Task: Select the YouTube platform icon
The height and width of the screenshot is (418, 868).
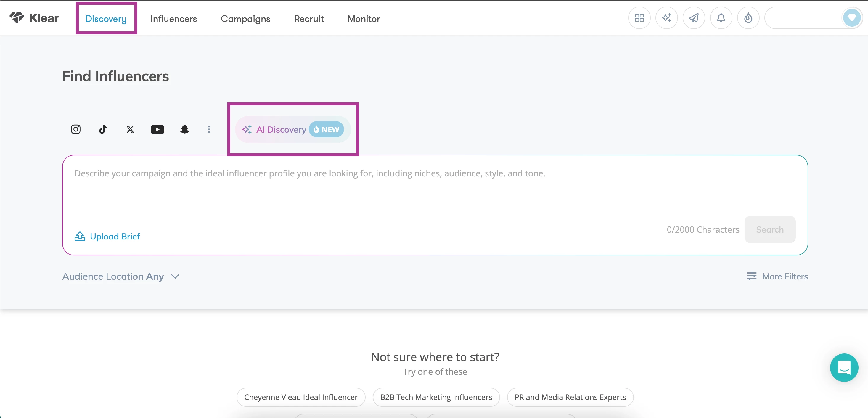Action: (157, 129)
